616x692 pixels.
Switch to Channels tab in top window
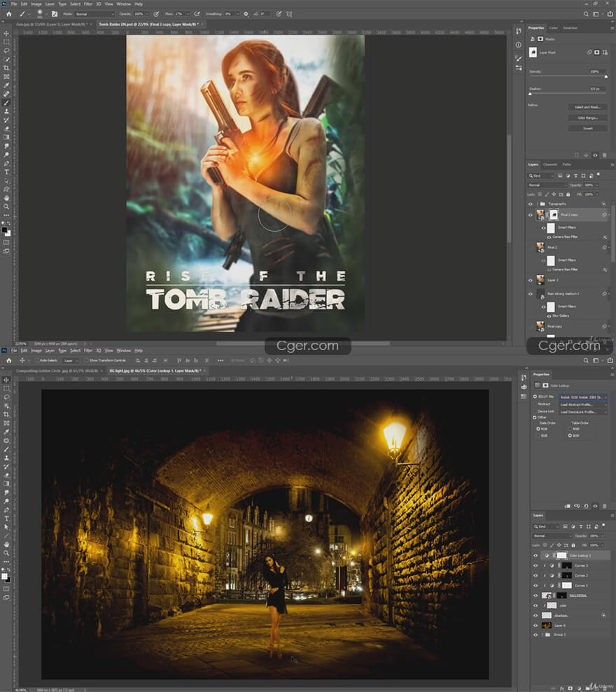549,164
